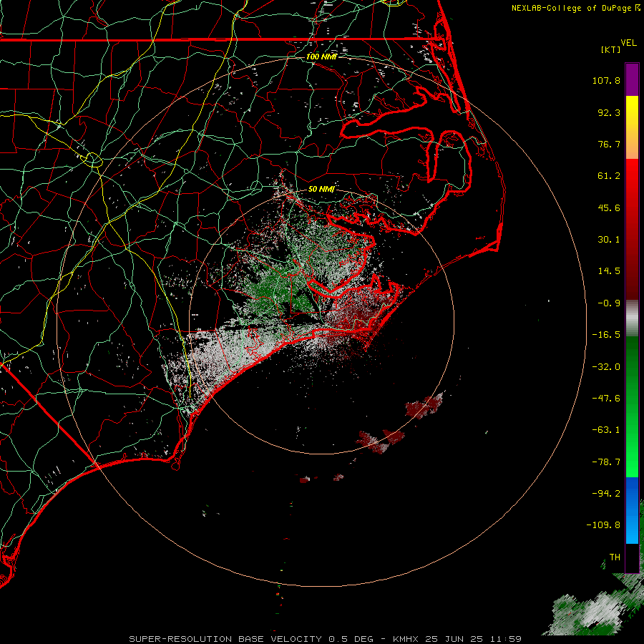Click the 50 NMI range ring label
644x644 pixels.
[321, 189]
